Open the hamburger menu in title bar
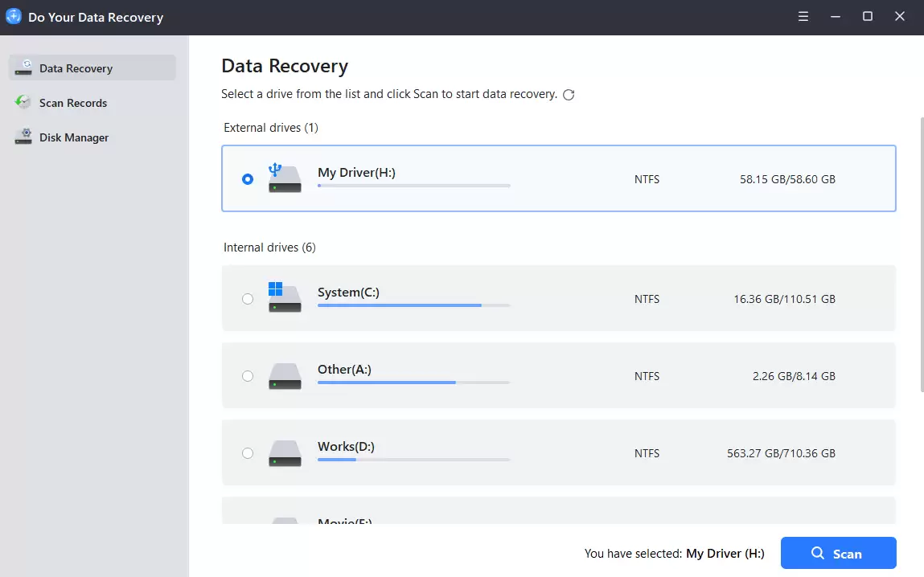The width and height of the screenshot is (924, 577). point(803,17)
